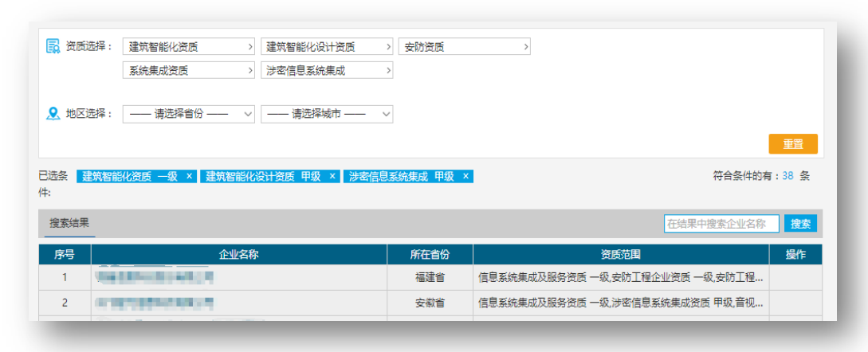868x352 pixels.
Task: Switch to the 搜索结果 tab
Action: (x=69, y=223)
